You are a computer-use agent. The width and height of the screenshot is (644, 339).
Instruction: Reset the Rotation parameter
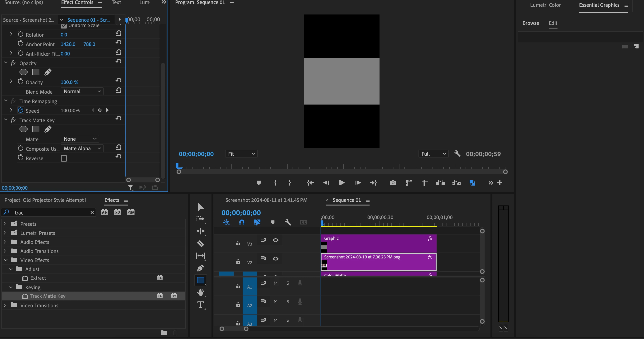point(118,33)
